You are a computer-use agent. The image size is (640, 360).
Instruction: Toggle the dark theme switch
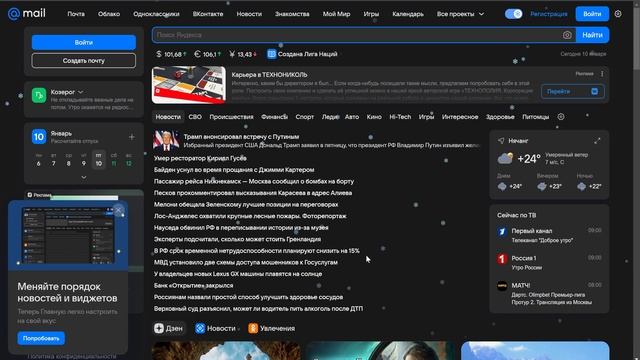[x=513, y=14]
